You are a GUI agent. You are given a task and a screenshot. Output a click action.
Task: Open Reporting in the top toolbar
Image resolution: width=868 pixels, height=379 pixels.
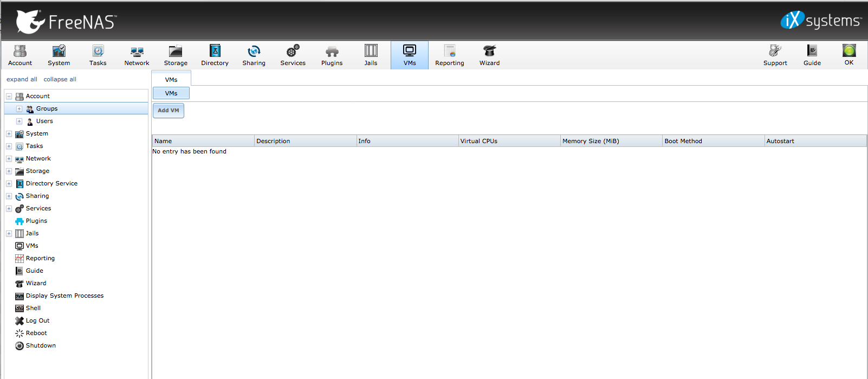point(449,55)
